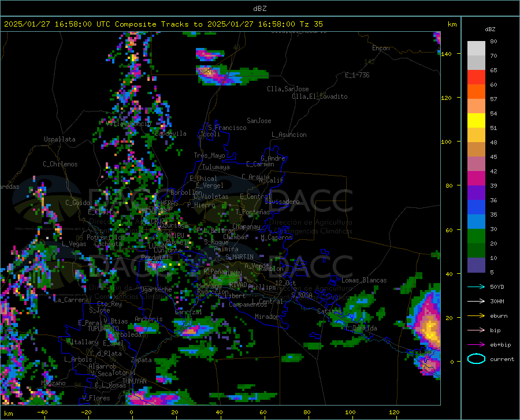This screenshot has width=520, height=420.
Task: Click the 54 dBZ yellow swatch
Action: point(476,120)
